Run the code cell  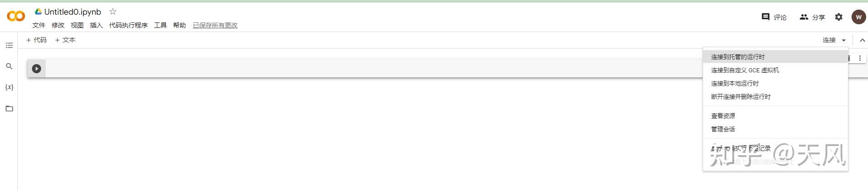coord(37,69)
